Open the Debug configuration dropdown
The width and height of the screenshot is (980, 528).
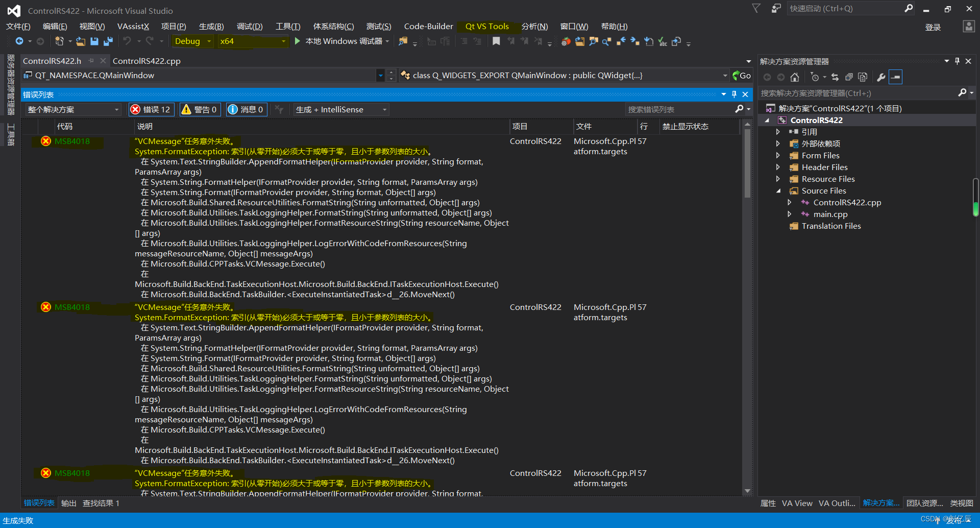pos(193,41)
